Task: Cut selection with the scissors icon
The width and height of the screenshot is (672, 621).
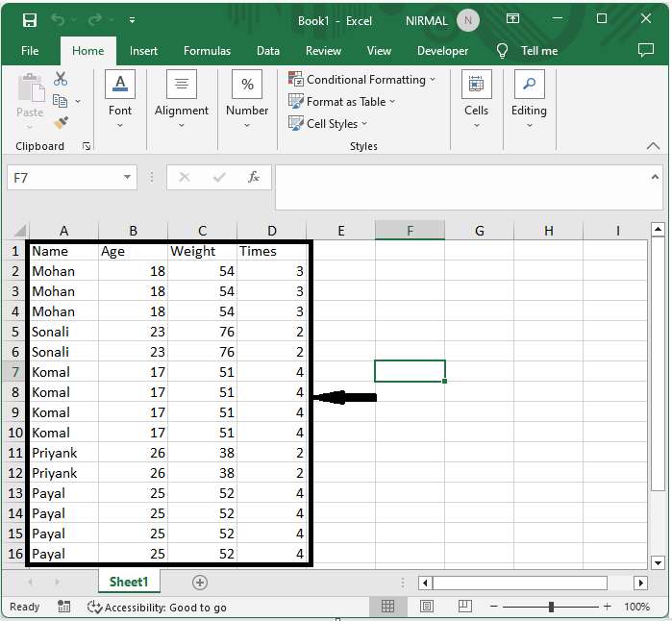Action: tap(61, 79)
